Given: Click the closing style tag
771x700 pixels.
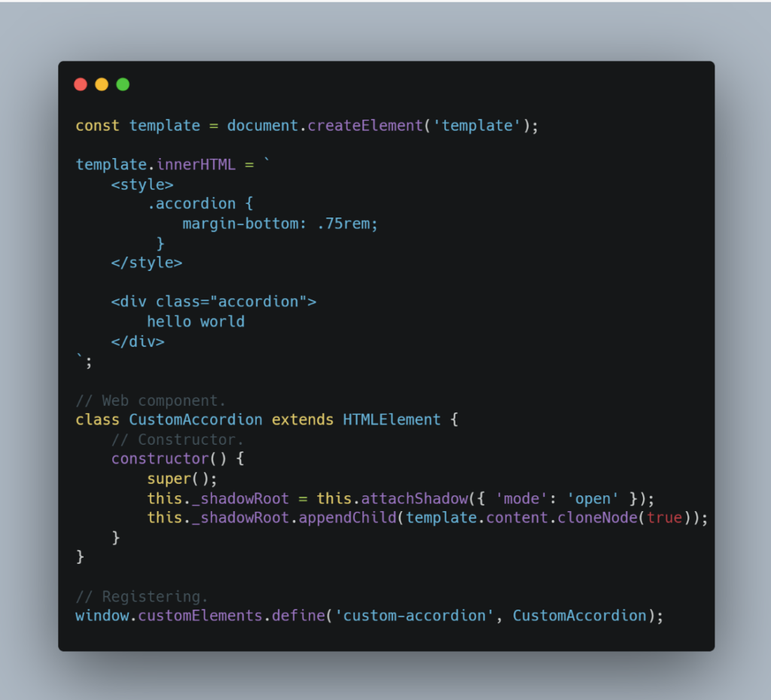Looking at the screenshot, I should tap(147, 263).
